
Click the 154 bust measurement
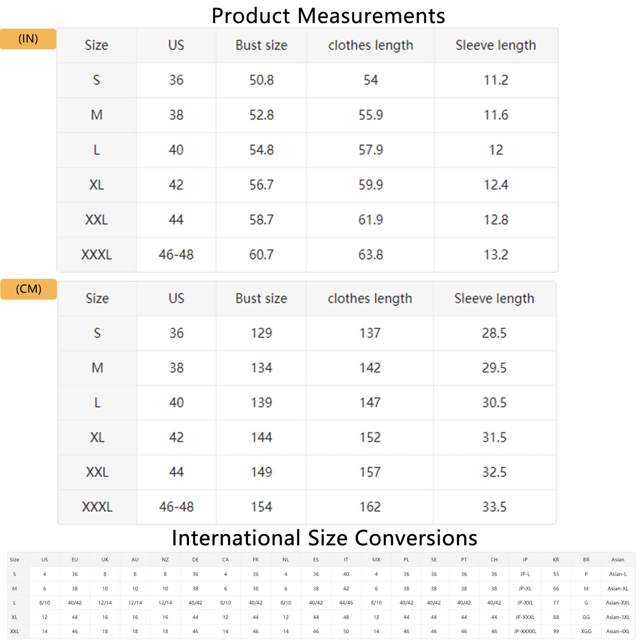pyautogui.click(x=261, y=507)
